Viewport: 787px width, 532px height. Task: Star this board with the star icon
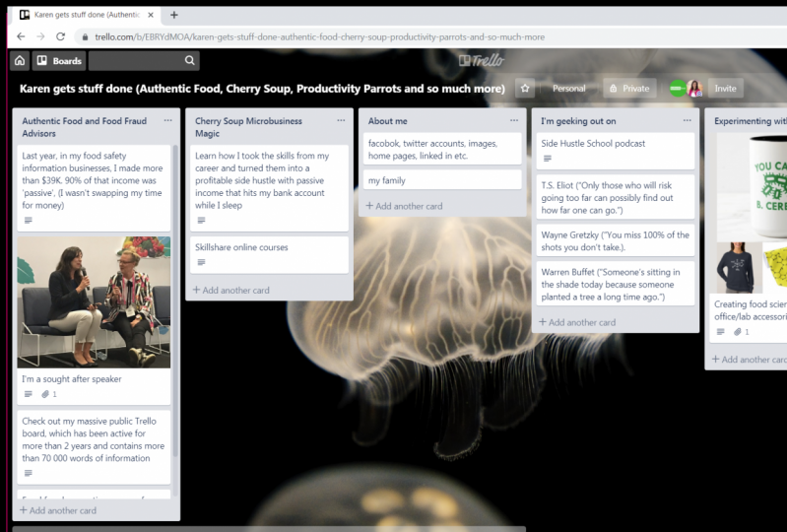pyautogui.click(x=525, y=89)
